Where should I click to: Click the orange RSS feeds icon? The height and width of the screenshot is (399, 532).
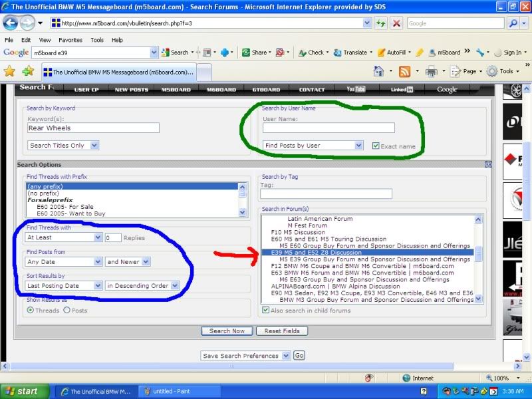tap(404, 71)
